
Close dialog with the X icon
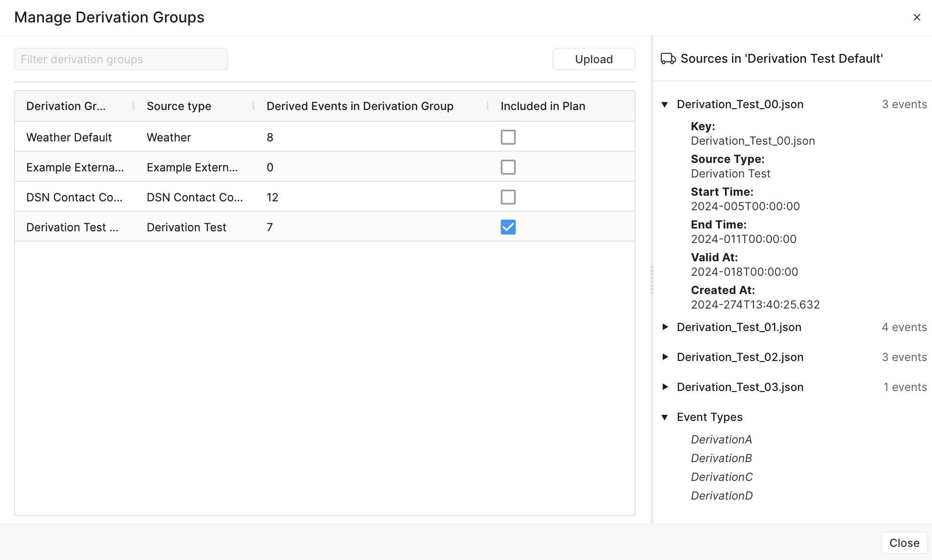pos(917,17)
